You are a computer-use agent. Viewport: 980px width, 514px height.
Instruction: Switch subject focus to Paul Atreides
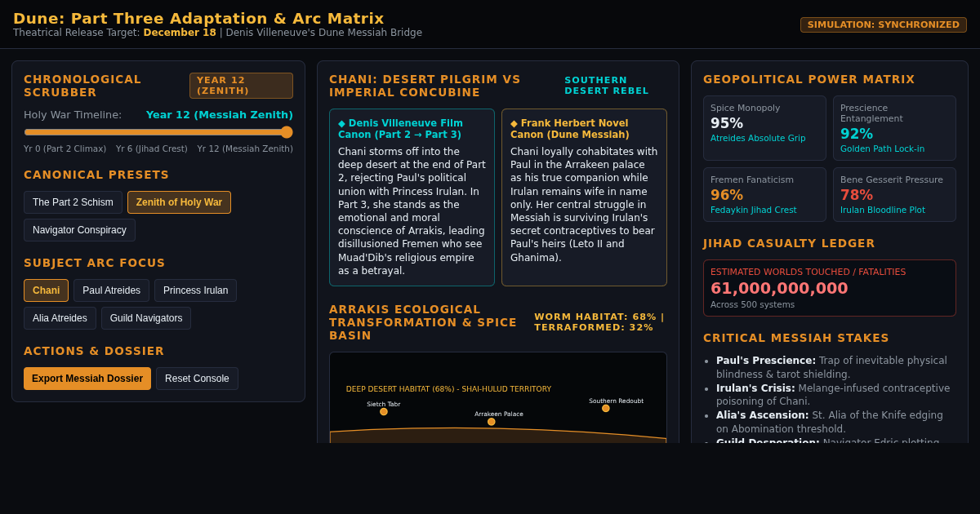111,290
